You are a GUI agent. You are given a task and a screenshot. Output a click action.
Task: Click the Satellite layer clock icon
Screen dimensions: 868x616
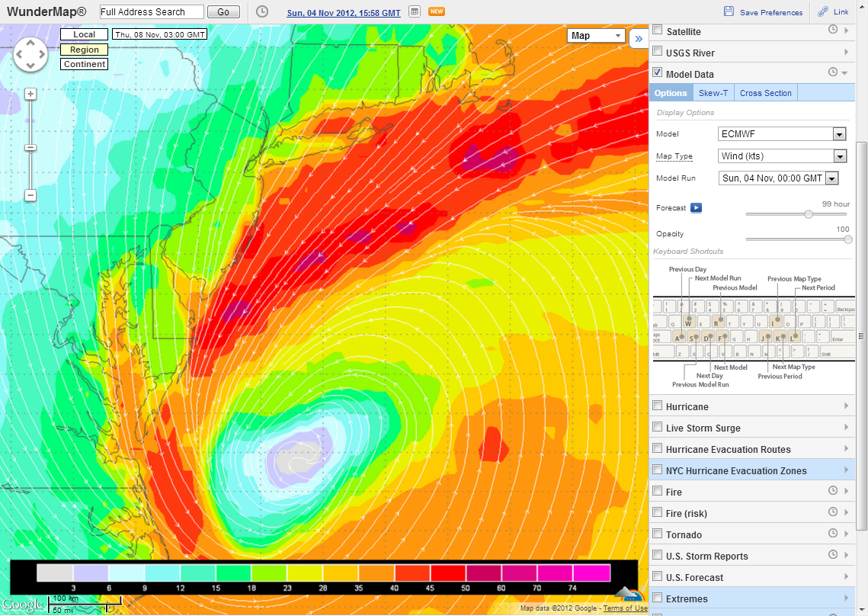point(833,30)
